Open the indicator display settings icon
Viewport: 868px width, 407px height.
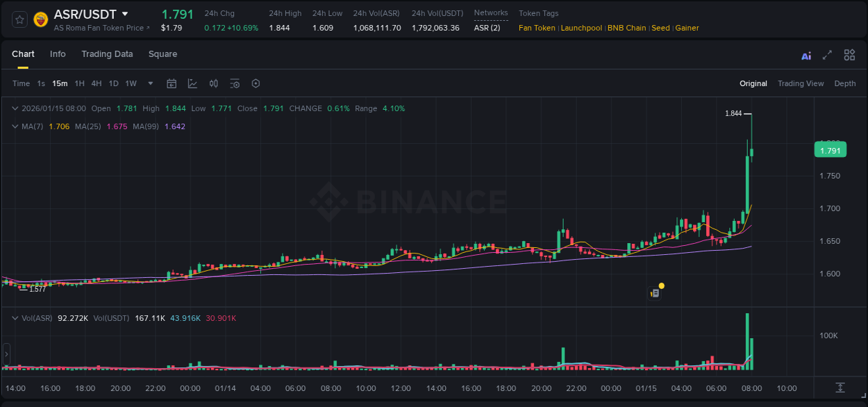(x=235, y=83)
